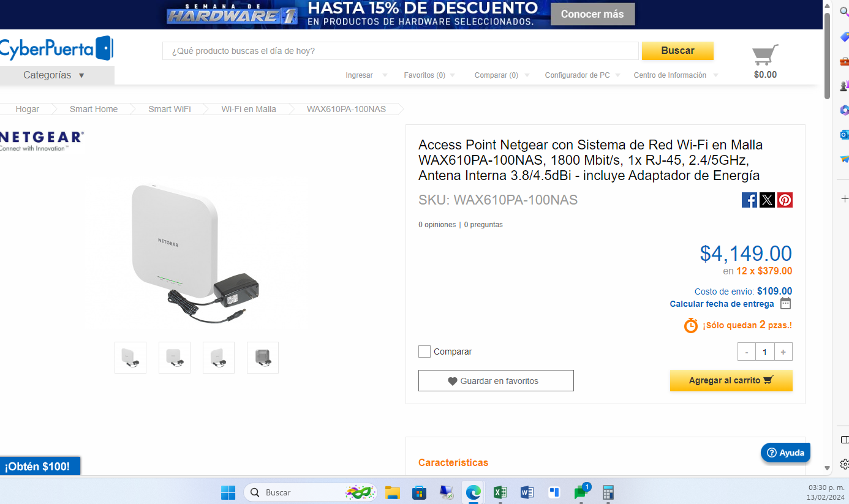Decrease quantity with minus button
Screen dimensions: 849x504
click(x=746, y=352)
